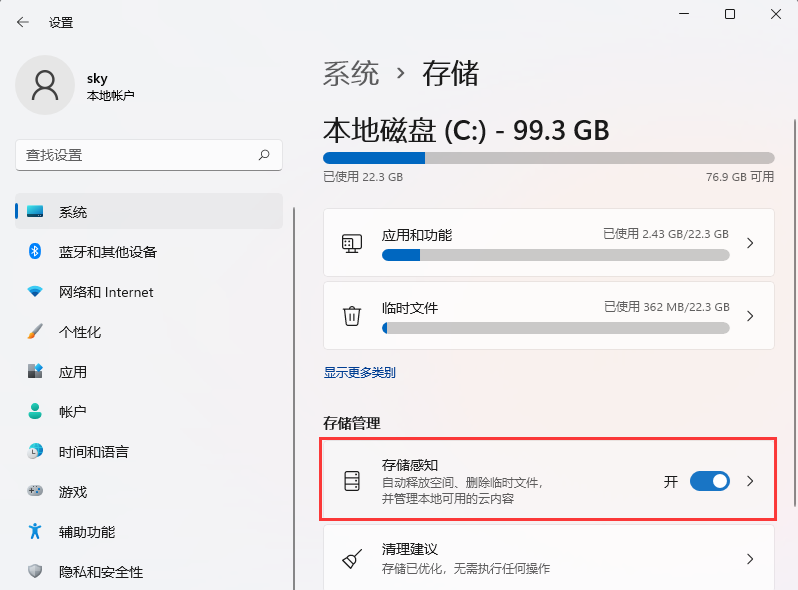Screen dimensions: 798x590
Task: Open 蓝牙和其他设备 via Bluetooth icon
Action: click(x=36, y=252)
